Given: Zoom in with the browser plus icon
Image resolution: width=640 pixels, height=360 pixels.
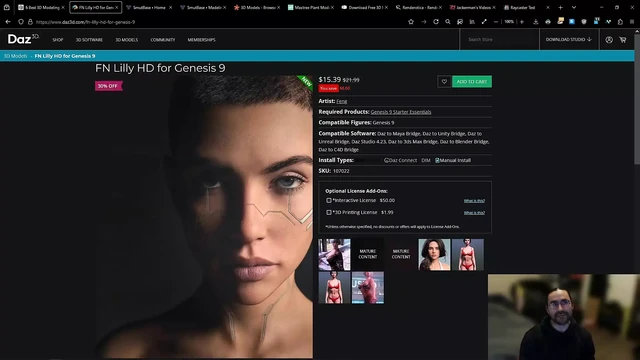Looking at the screenshot, I should pos(522,22).
